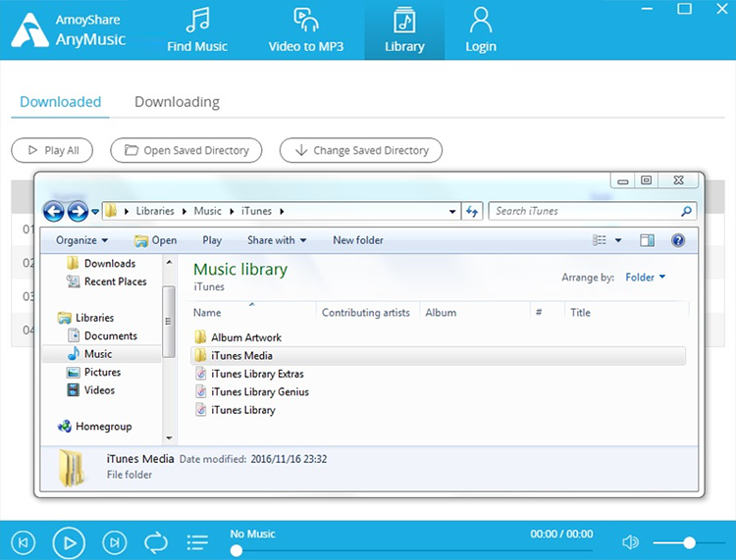Select Homegroup in navigation pane
The image size is (736, 560).
pos(94,427)
